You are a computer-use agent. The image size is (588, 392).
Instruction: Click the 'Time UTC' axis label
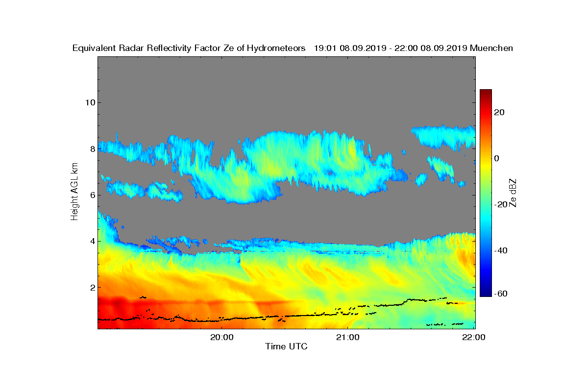(x=286, y=346)
